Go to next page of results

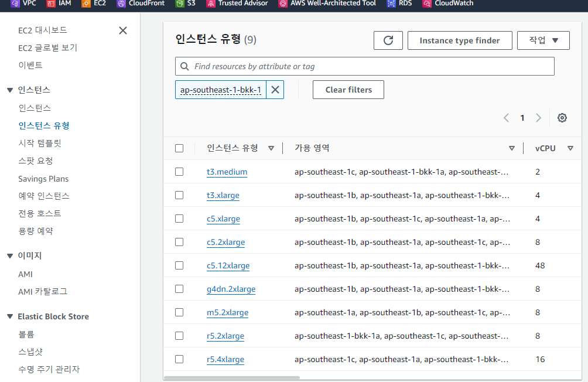pyautogui.click(x=538, y=118)
